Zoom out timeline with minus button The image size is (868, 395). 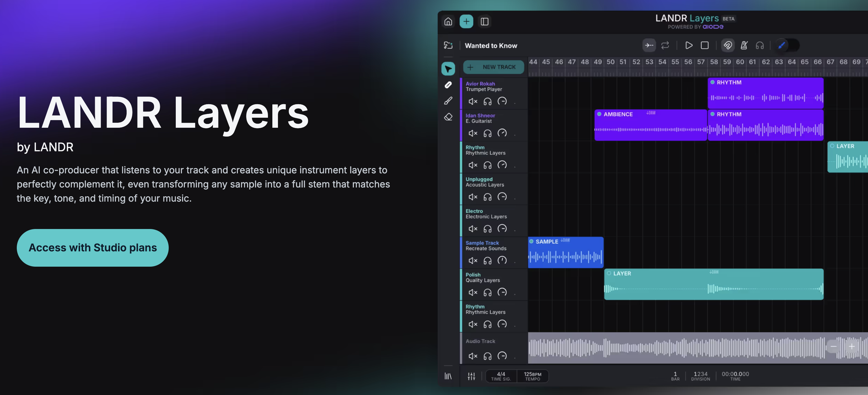(x=834, y=346)
